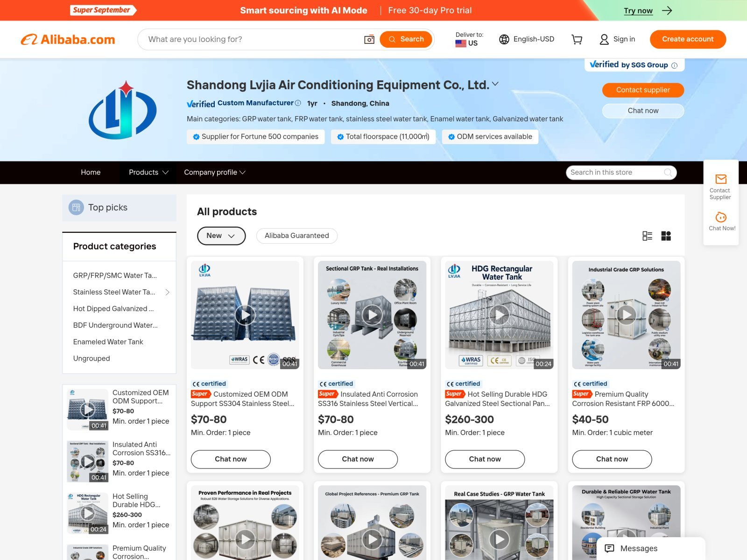
Task: Play the Industrial Grade GRP Solutions video
Action: tap(627, 315)
